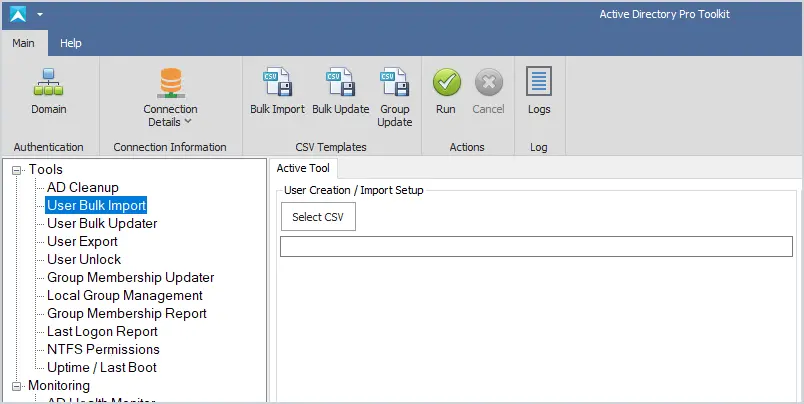Select Uptime / Last Boot tree item
The width and height of the screenshot is (804, 404).
pyautogui.click(x=102, y=368)
